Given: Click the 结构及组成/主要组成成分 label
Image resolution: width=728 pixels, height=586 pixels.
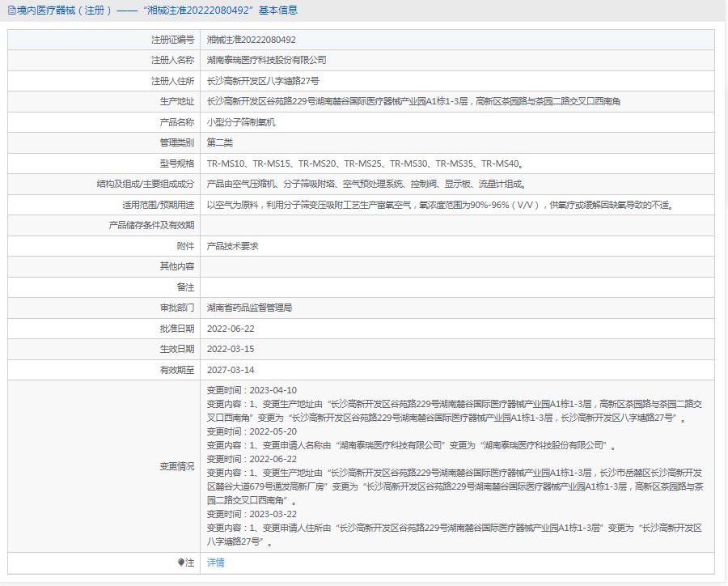Looking at the screenshot, I should (146, 184).
